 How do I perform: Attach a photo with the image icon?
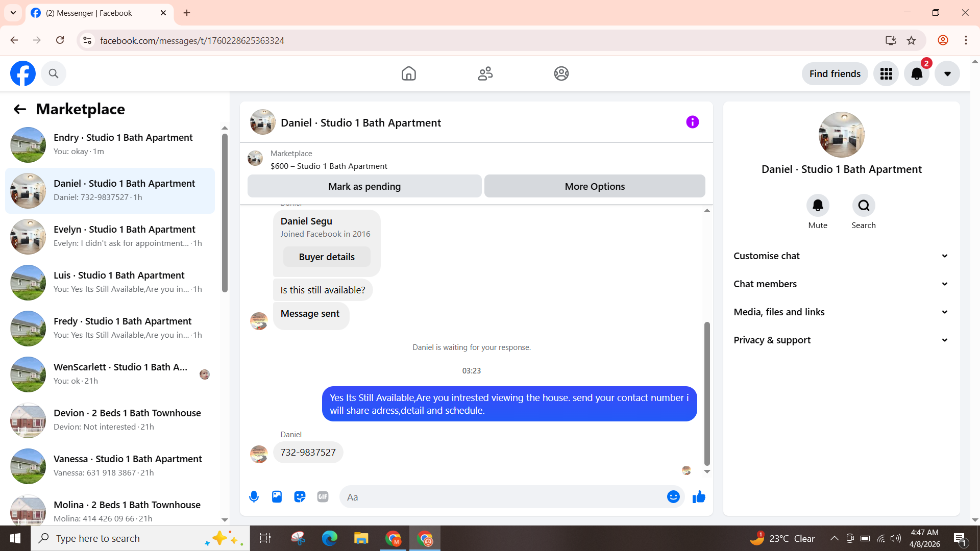coord(277,497)
